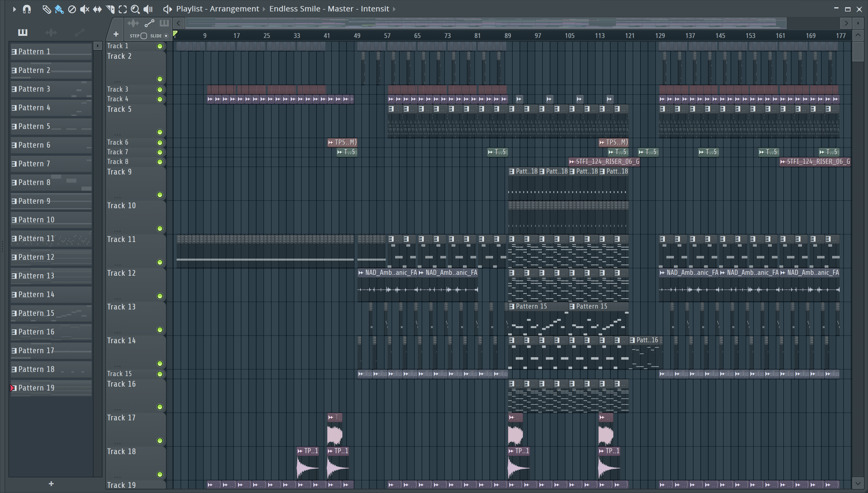Screen dimensions: 868x493
Task: Select first STFI_124_RISER_06_G clip on Track 8
Action: tap(604, 162)
